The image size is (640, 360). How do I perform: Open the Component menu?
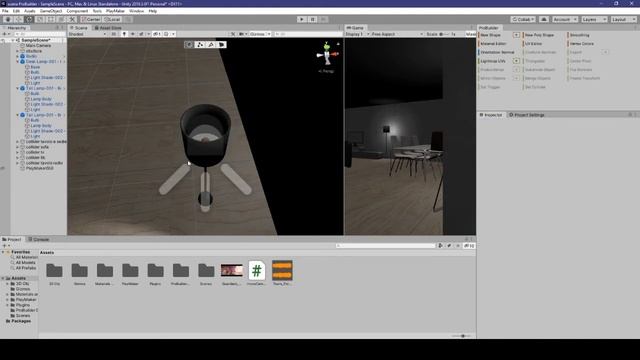[77, 11]
